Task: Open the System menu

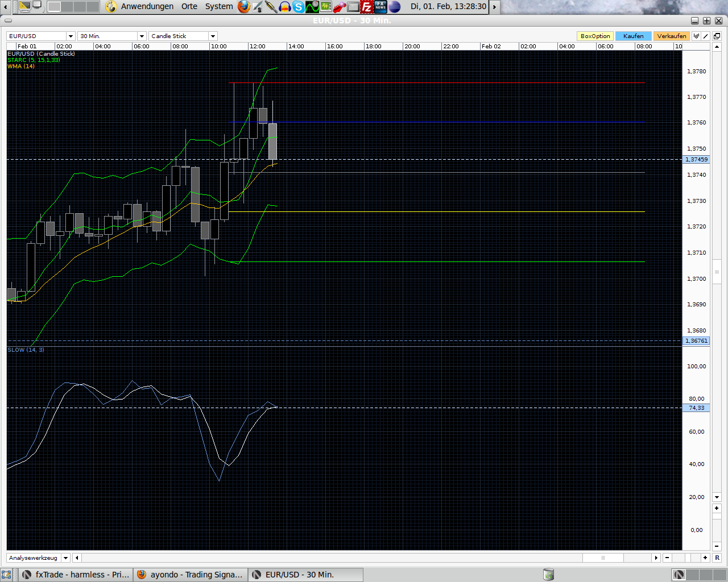Action: [219, 7]
